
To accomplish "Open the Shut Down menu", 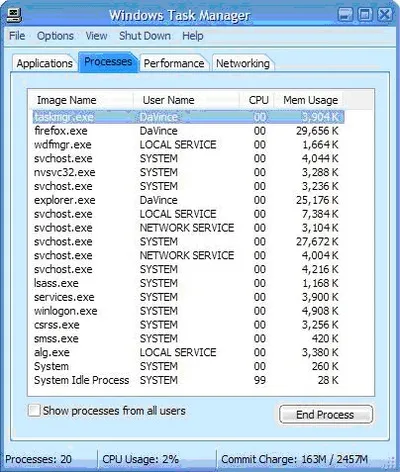I will 145,36.
